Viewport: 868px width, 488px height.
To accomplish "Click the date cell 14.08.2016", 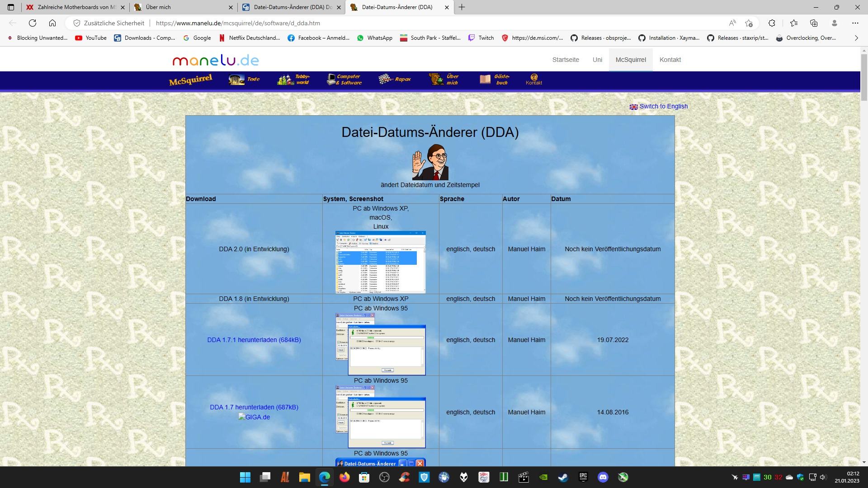I will coord(613,412).
